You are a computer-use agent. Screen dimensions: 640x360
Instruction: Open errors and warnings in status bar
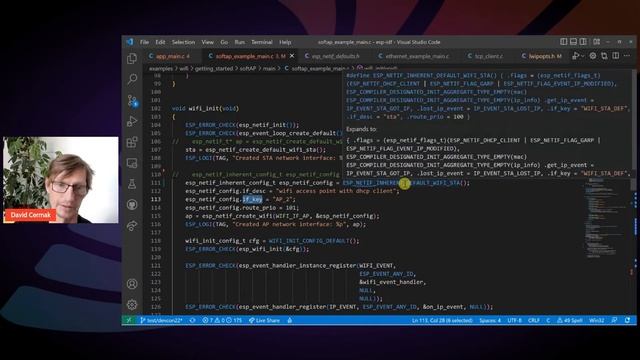coord(222,320)
